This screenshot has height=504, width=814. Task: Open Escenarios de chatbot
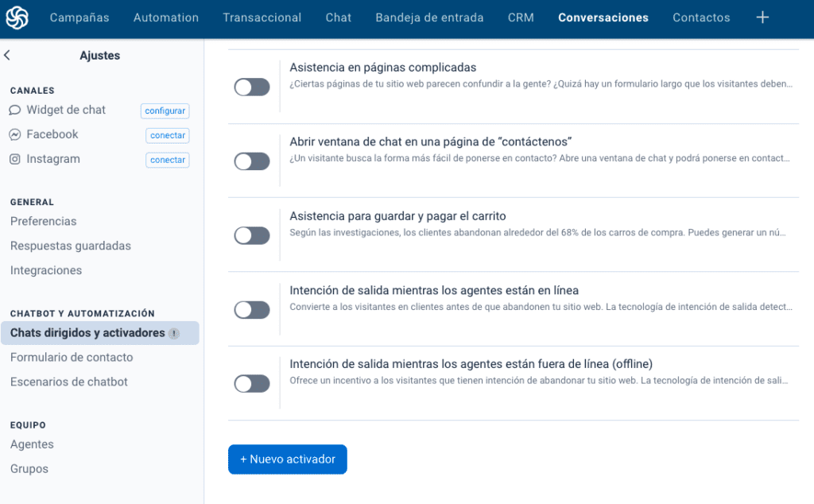click(x=69, y=382)
